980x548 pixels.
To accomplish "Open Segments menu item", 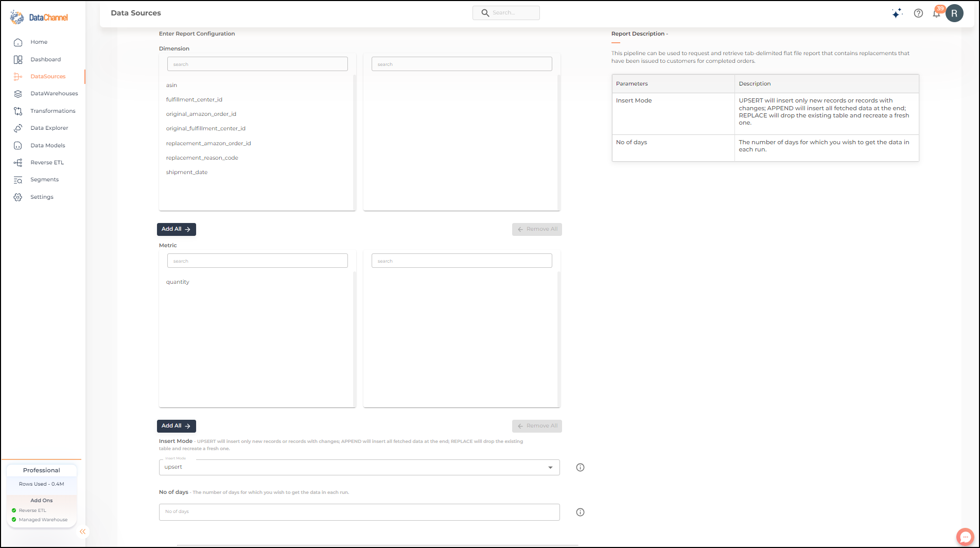I will (44, 180).
